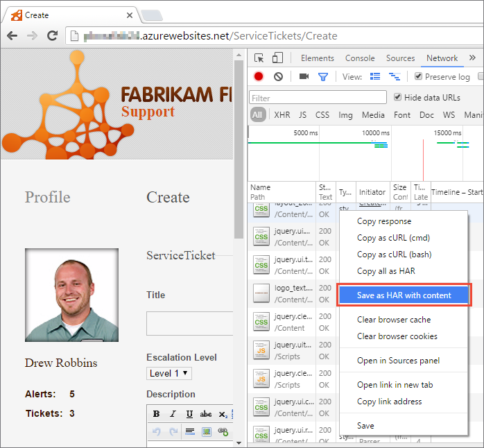Open a new tab with the new tab button
484x448 pixels.
tap(152, 15)
